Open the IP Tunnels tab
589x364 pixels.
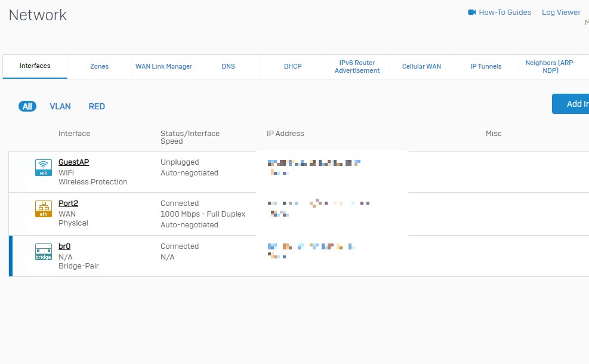[x=486, y=66]
